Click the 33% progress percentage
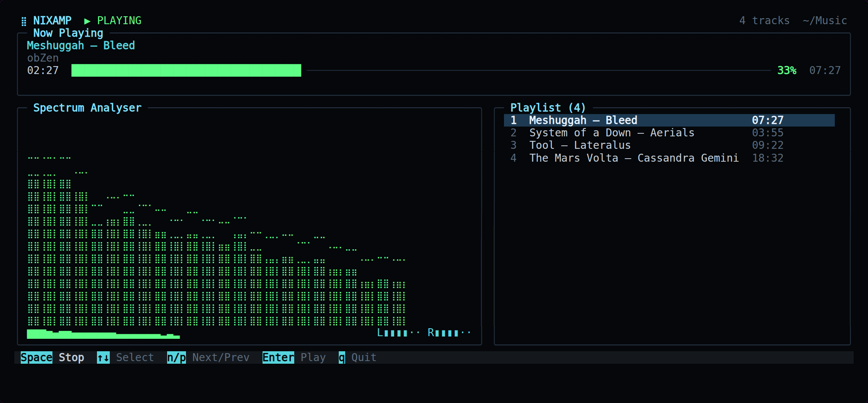The width and height of the screenshot is (868, 403). [x=787, y=70]
